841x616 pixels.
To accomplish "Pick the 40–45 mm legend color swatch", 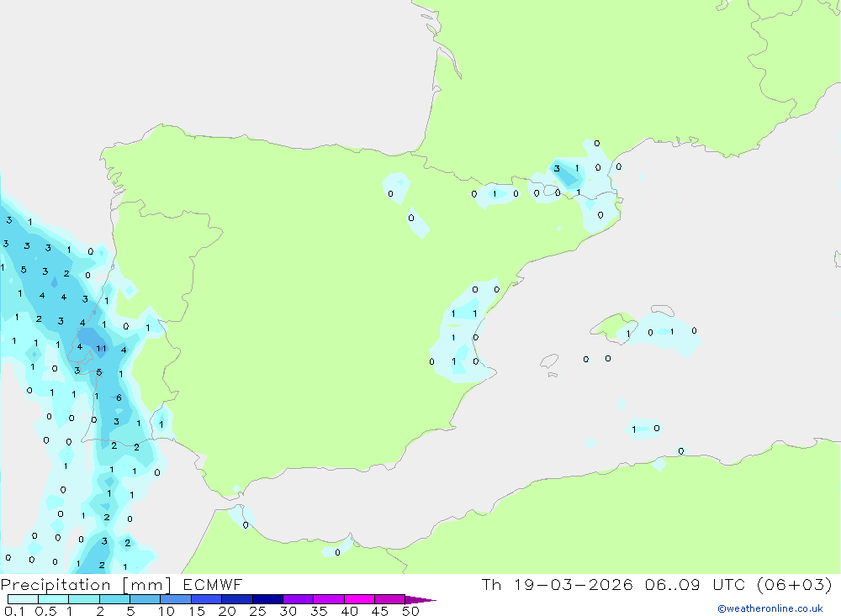I will (359, 599).
